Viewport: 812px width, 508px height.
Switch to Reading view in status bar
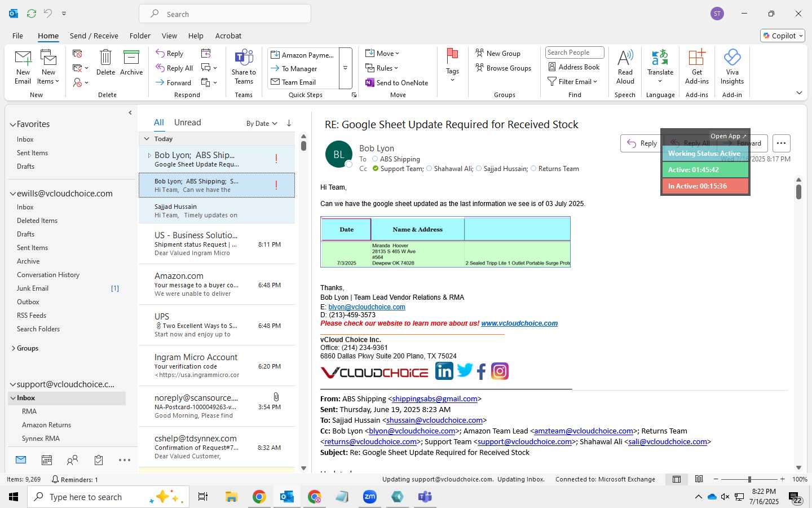pyautogui.click(x=699, y=479)
